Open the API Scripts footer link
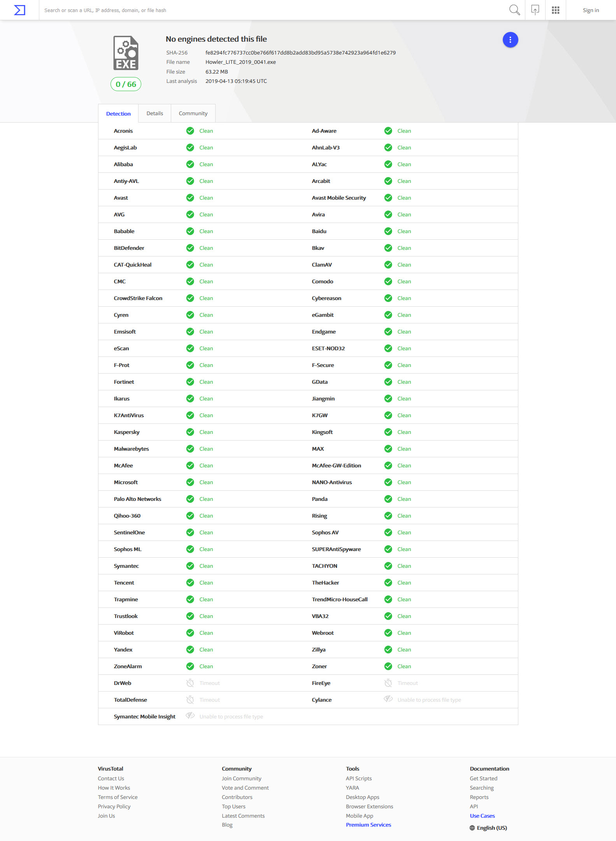Screen dimensions: 616x841 click(358, 778)
